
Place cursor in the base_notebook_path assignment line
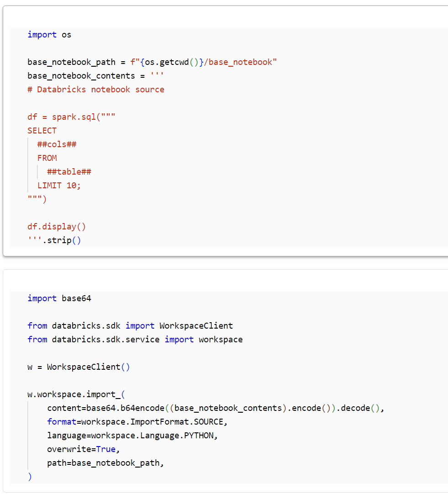pos(152,62)
